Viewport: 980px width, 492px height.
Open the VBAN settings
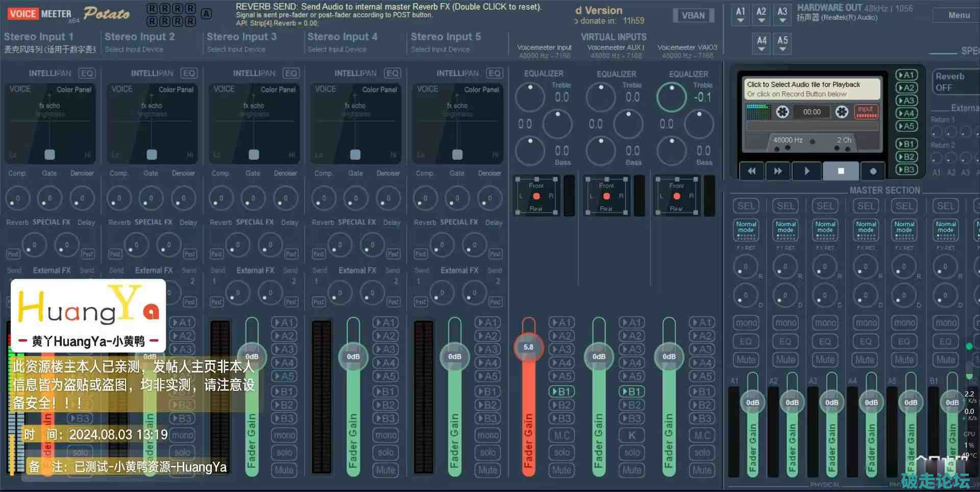tap(693, 15)
